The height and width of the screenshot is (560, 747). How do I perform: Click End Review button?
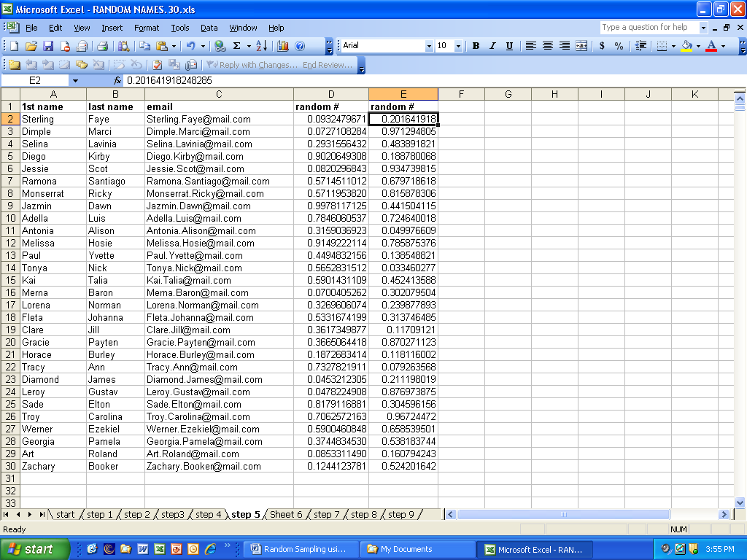tap(328, 65)
